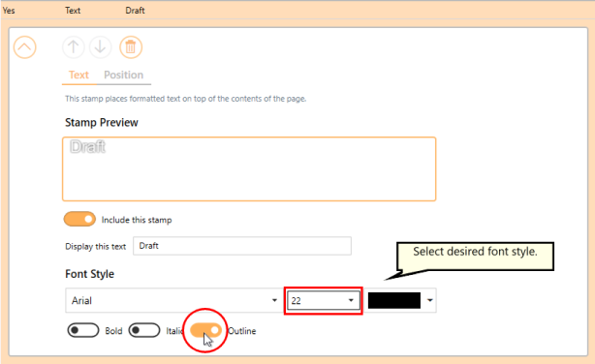Click the Stamp Preview box
This screenshot has height=364, width=595.
tap(249, 169)
